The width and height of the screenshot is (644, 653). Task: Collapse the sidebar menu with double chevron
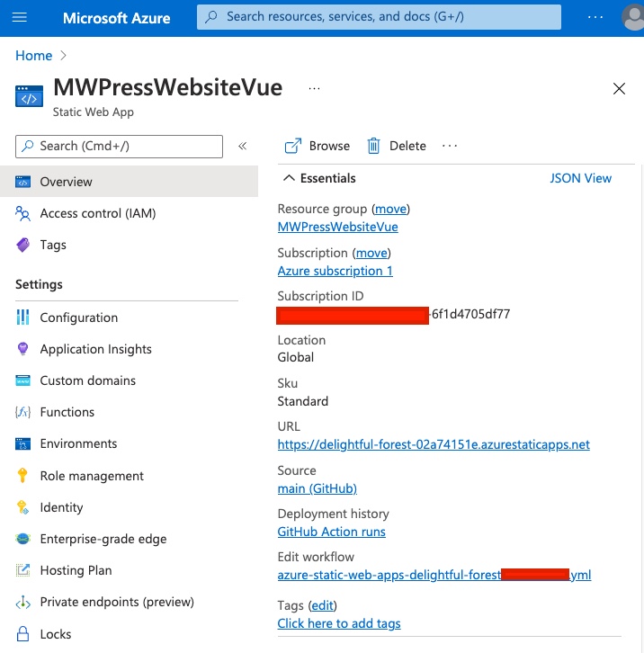pyautogui.click(x=243, y=146)
